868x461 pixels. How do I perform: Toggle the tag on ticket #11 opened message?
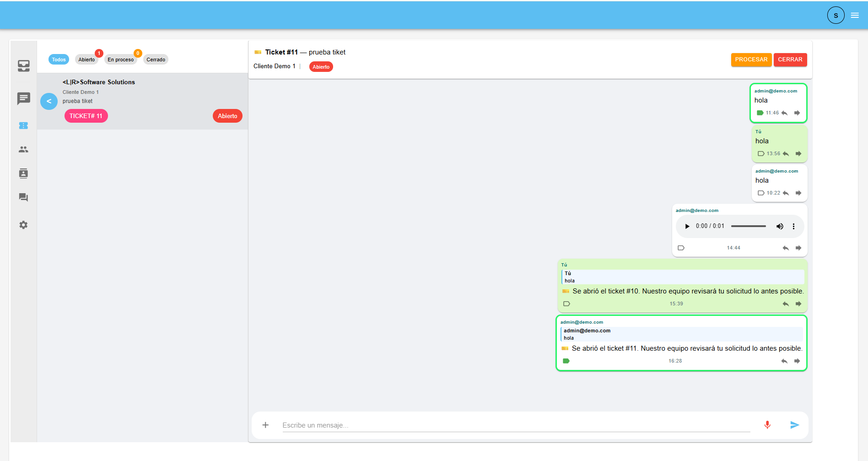coord(566,361)
